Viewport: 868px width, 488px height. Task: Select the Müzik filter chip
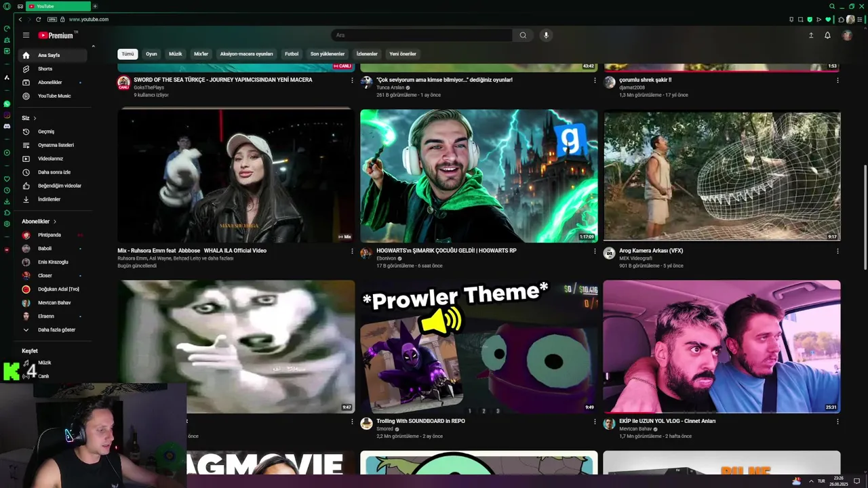(x=176, y=54)
